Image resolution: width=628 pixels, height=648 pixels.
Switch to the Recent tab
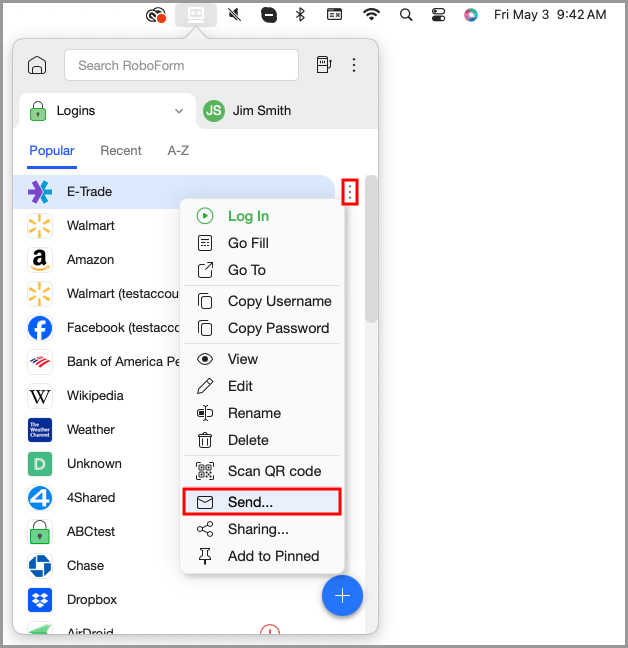[x=121, y=150]
